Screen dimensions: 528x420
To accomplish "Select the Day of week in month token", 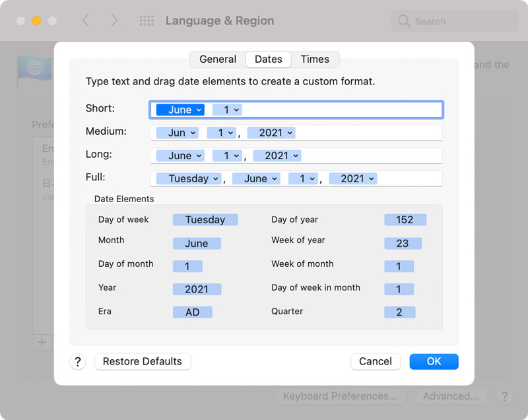I will click(399, 289).
